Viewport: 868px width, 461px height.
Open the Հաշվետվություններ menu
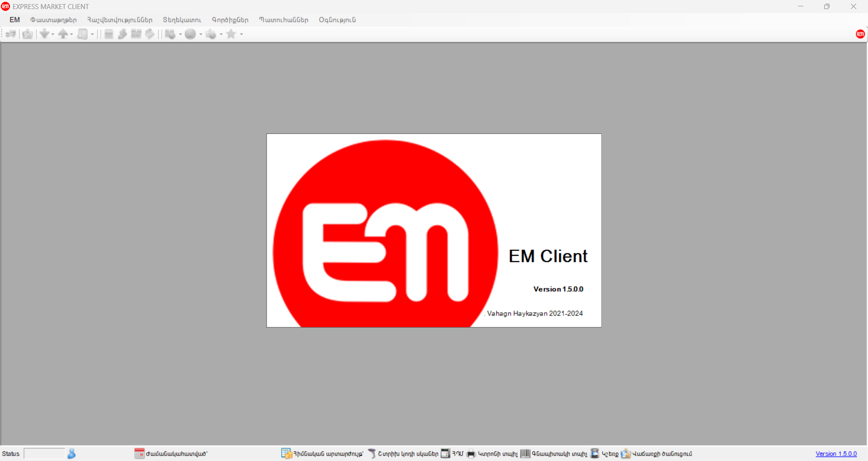pyautogui.click(x=120, y=20)
